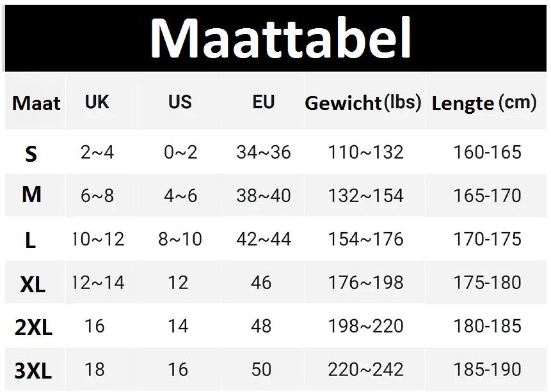The height and width of the screenshot is (392, 551).
Task: Select the length 170-175 cell
Action: (x=487, y=239)
